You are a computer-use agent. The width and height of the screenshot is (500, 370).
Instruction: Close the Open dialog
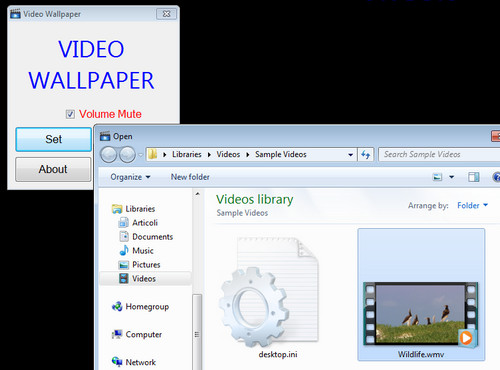(496, 136)
